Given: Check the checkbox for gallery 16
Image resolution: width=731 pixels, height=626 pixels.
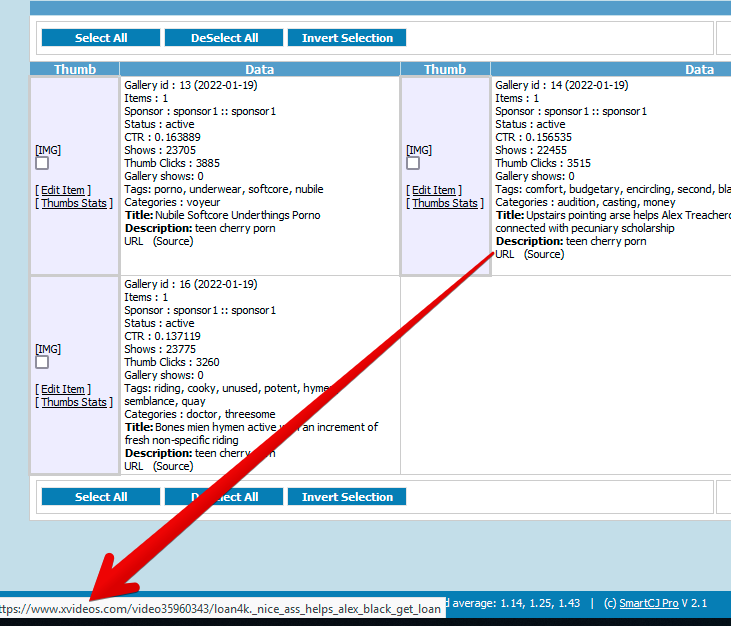Looking at the screenshot, I should pos(42,362).
